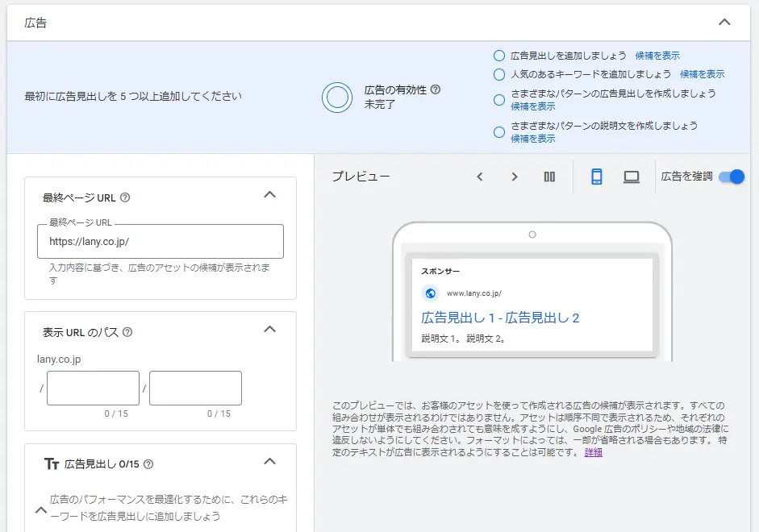759x532 pixels.
Task: Pause the ad preview rotation
Action: [x=549, y=176]
